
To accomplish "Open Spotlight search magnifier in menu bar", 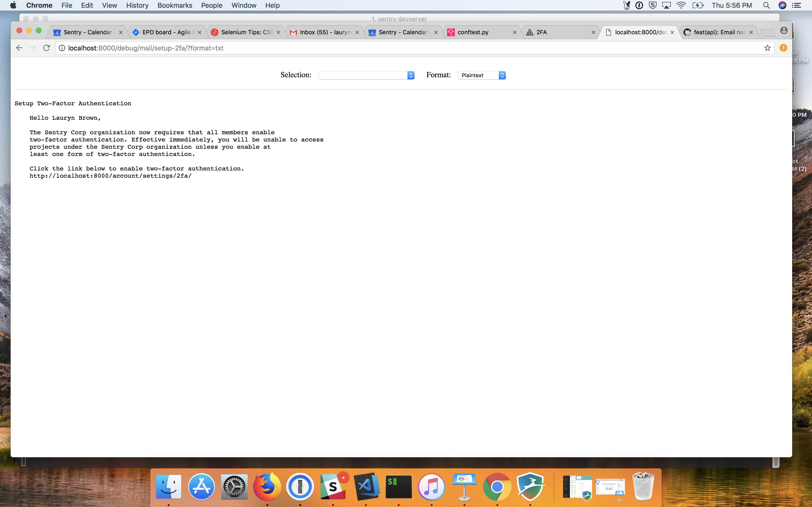I will coord(766,5).
